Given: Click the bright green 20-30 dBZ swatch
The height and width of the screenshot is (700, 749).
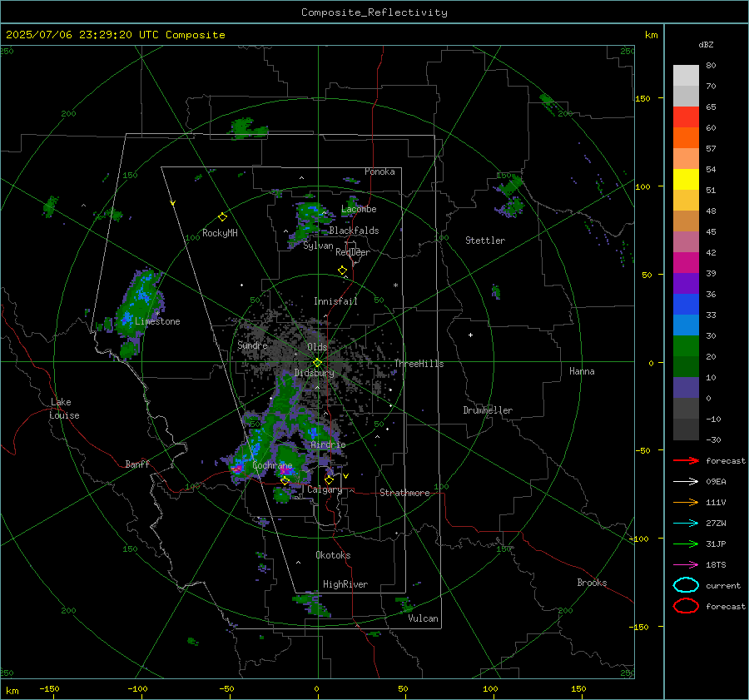Looking at the screenshot, I should pyautogui.click(x=686, y=345).
